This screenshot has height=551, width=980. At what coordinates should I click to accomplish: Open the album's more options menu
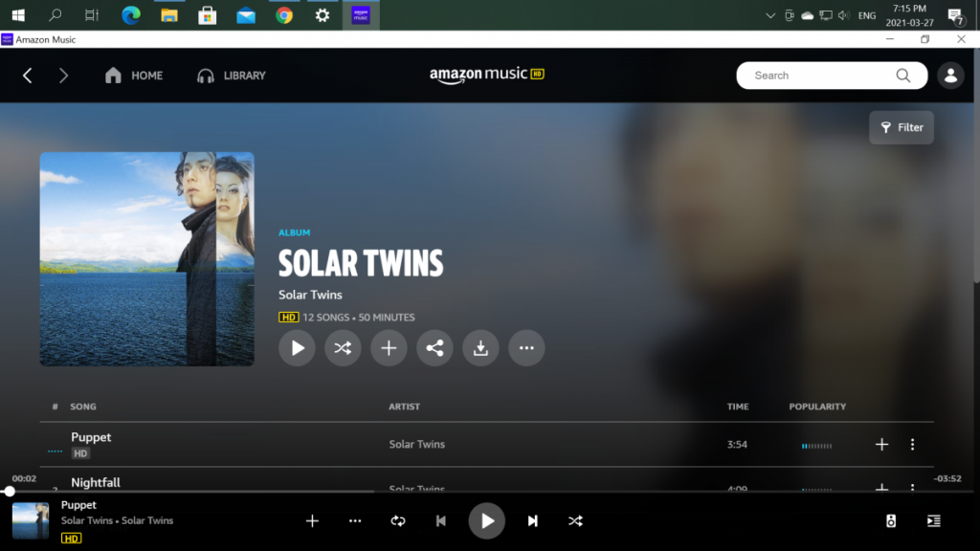[527, 348]
